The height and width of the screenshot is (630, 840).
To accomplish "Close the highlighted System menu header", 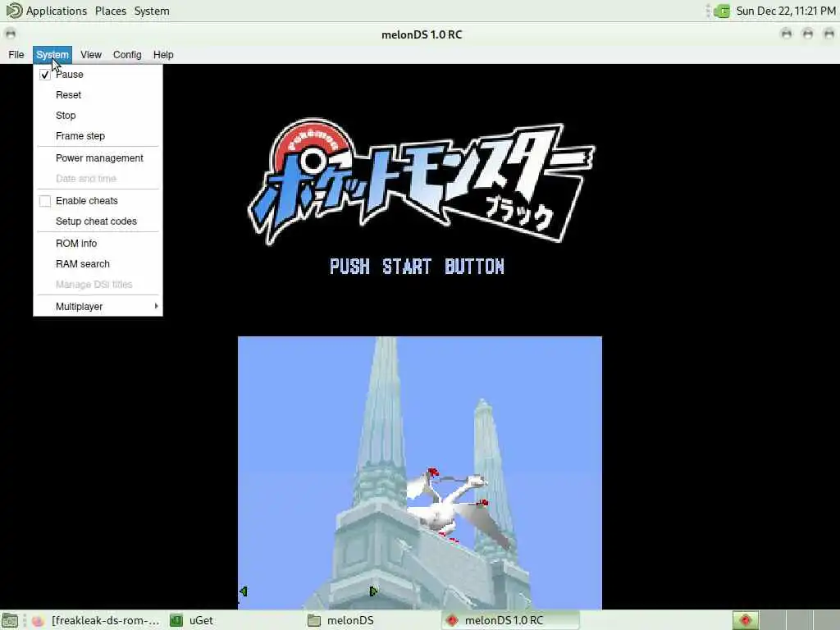I will click(x=52, y=55).
